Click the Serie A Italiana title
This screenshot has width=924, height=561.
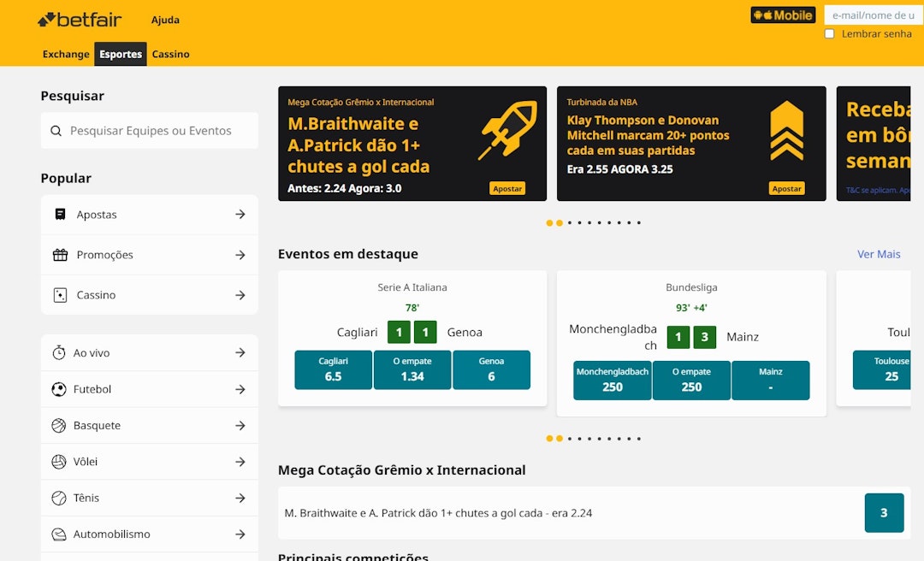click(x=412, y=287)
